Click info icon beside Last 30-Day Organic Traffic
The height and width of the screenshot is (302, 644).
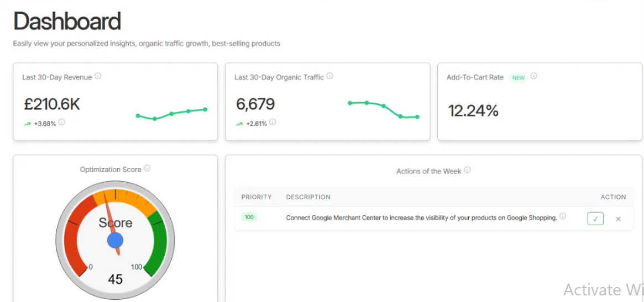pyautogui.click(x=329, y=76)
